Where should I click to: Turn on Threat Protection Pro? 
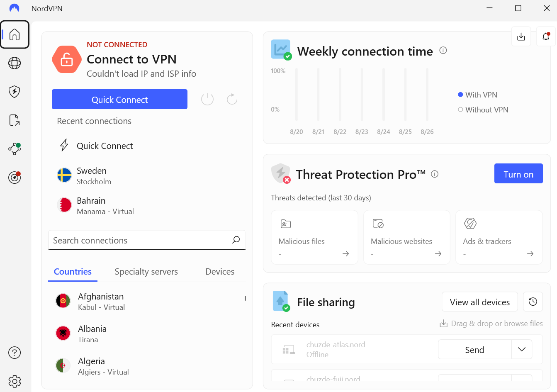click(x=518, y=173)
